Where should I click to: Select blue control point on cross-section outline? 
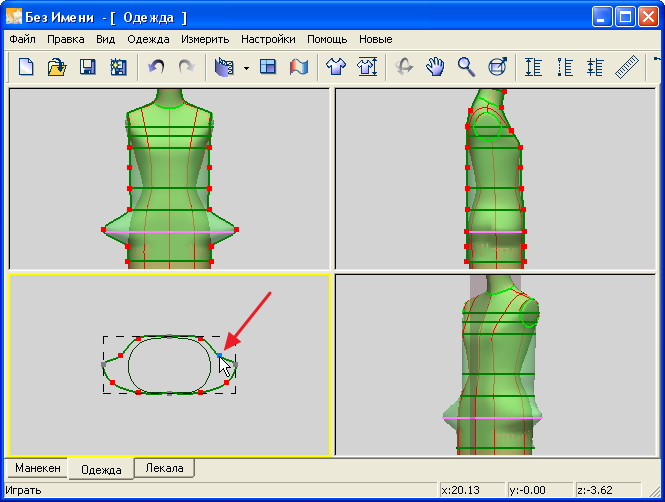[219, 355]
